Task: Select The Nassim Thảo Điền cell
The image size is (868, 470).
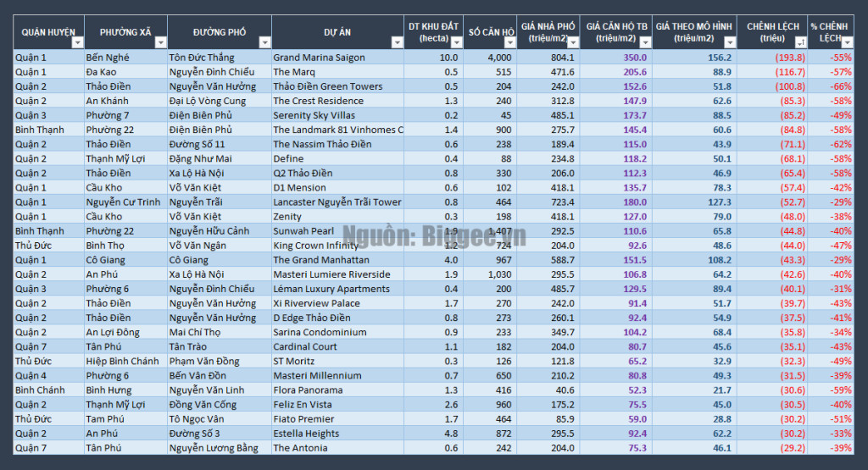Action: [x=337, y=144]
